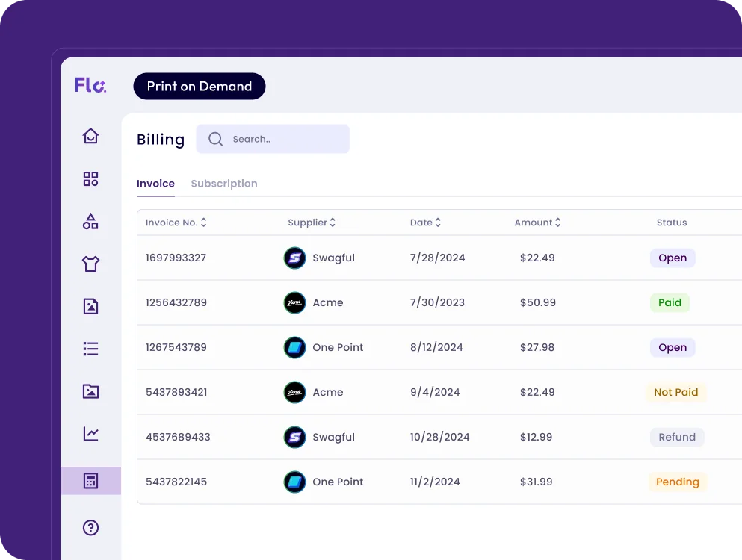Screen dimensions: 742x560
Task: Click the Paid status badge
Action: pyautogui.click(x=670, y=302)
